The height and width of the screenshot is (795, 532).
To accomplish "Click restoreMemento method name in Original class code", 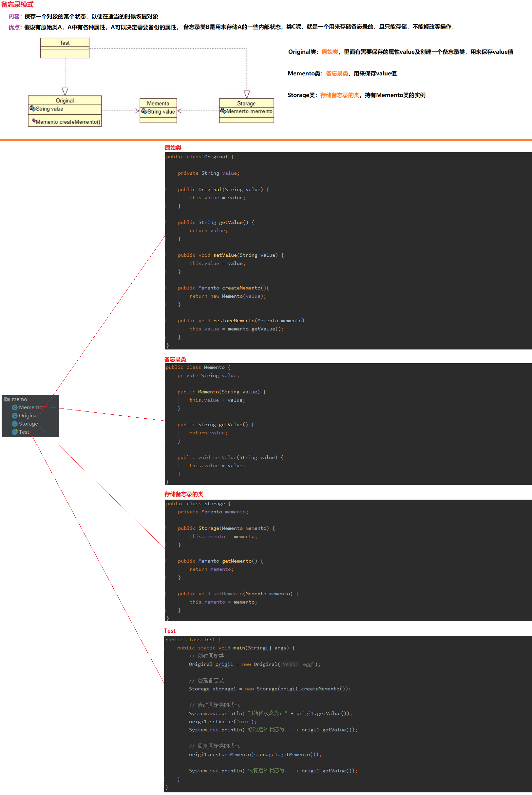I will [234, 320].
